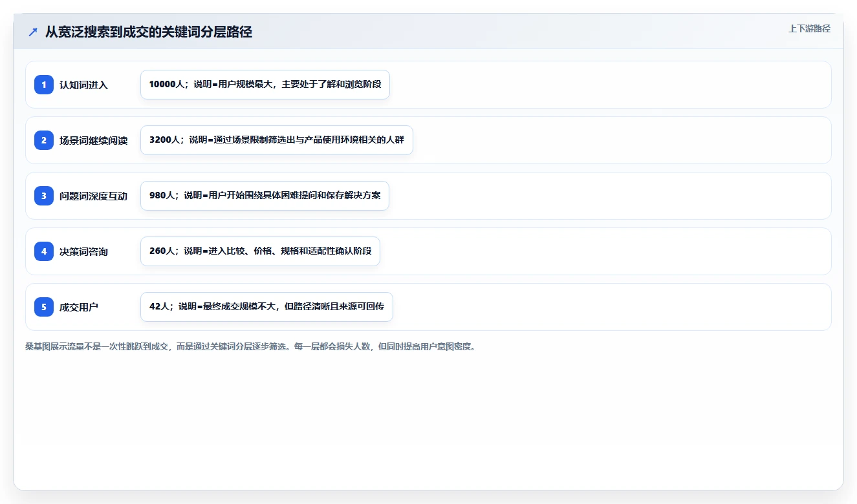Select the 场景词继续阅读 stage label
The height and width of the screenshot is (504, 857).
[x=93, y=141]
